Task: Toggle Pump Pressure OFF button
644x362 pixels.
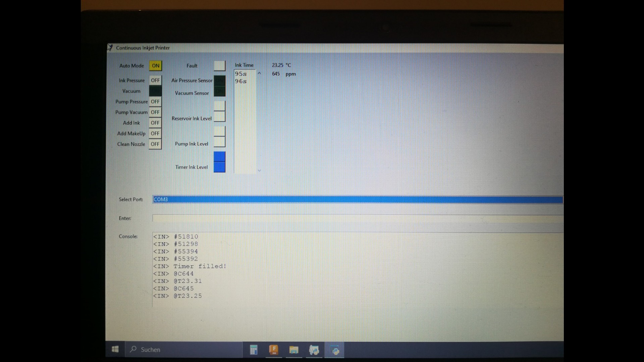Action: pos(155,102)
